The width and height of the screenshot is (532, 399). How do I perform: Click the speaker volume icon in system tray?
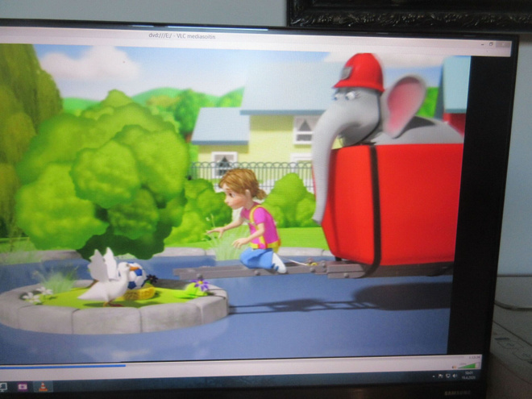(x=455, y=376)
